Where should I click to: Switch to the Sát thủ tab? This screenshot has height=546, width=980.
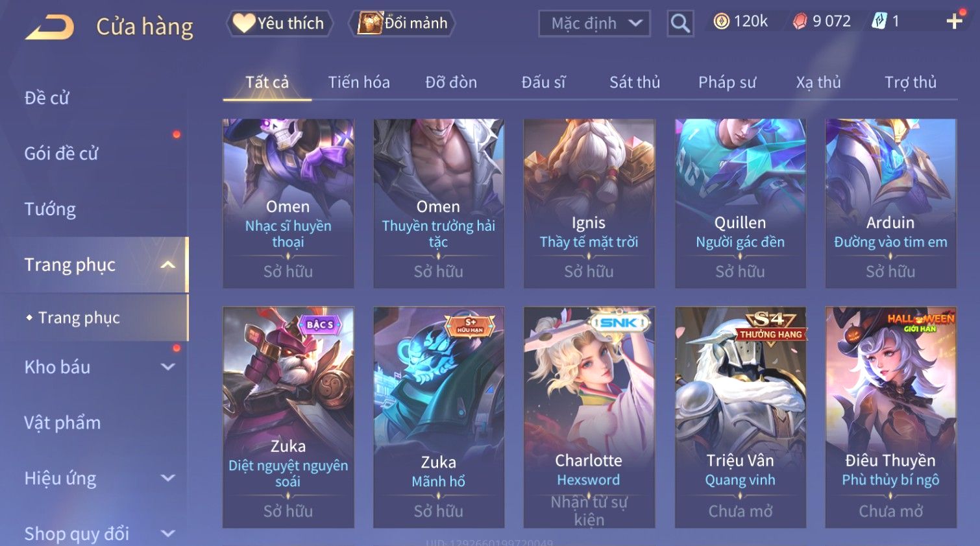pos(635,82)
